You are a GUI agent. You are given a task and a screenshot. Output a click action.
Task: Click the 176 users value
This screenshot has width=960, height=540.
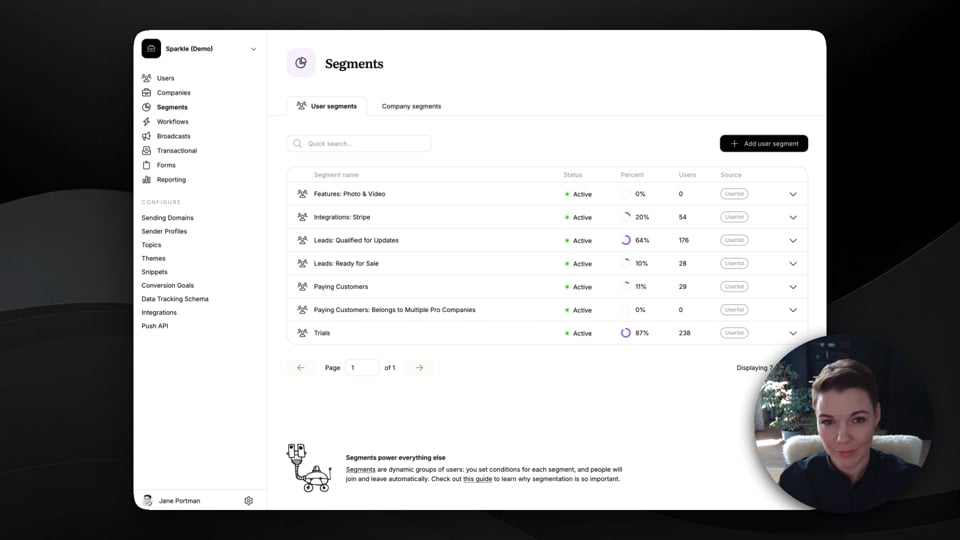(x=684, y=240)
